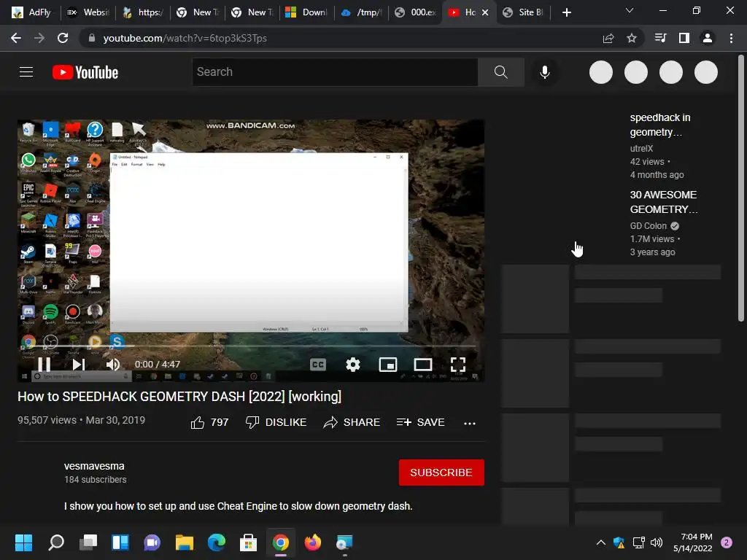747x560 pixels.
Task: Switch to miniplayer mode
Action: 388,365
